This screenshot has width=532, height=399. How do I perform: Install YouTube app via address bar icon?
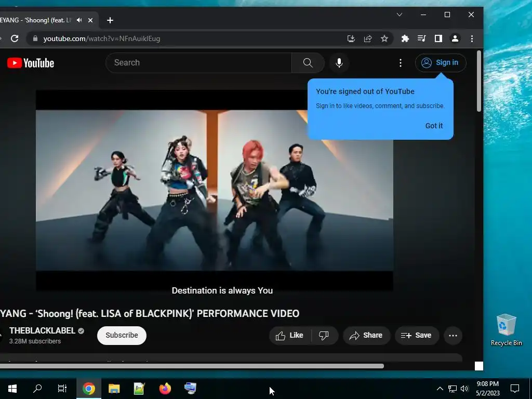351,38
